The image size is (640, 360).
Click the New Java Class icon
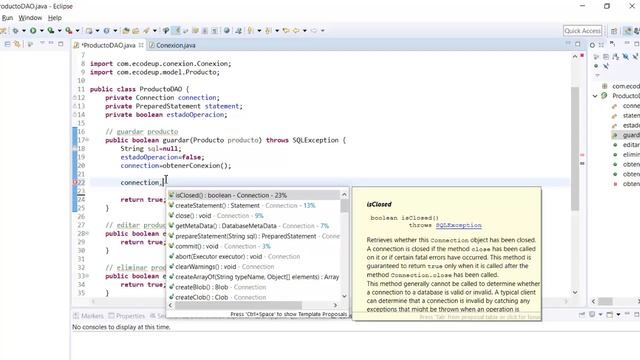106,31
